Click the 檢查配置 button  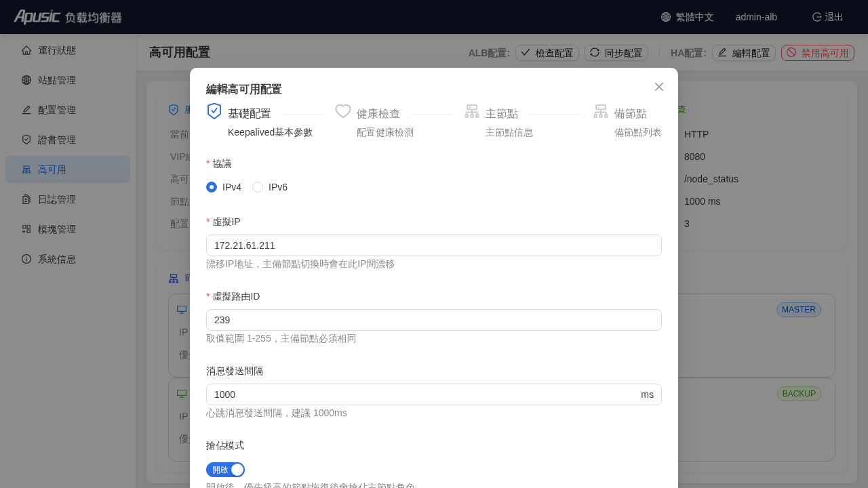(547, 53)
